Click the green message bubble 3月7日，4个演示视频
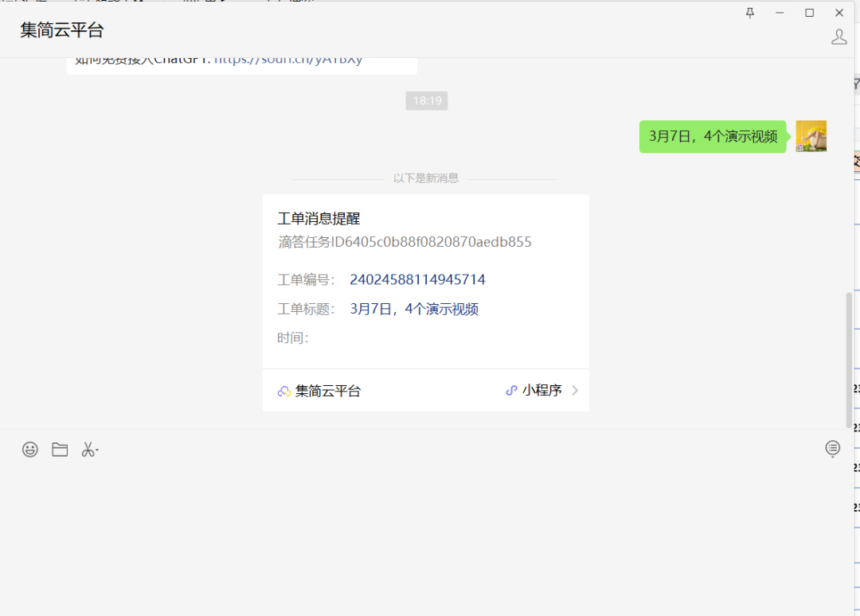The image size is (860, 616). (x=713, y=136)
